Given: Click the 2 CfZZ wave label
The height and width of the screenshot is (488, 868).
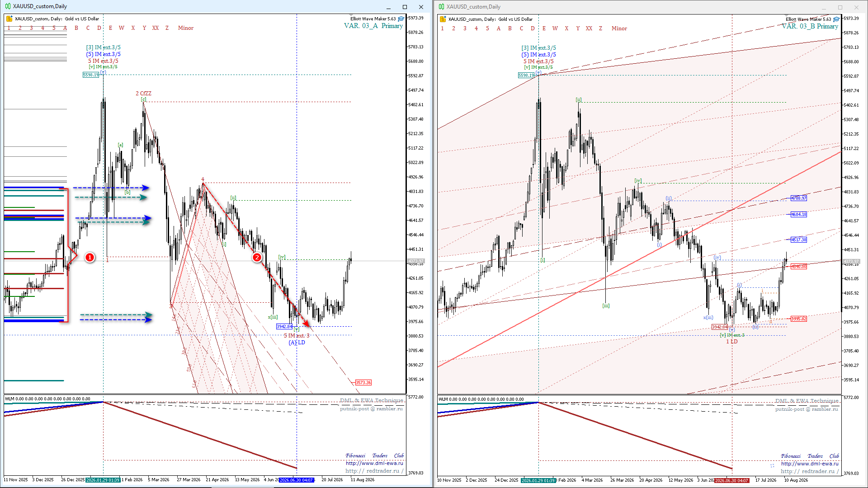Looking at the screenshot, I should pos(144,94).
